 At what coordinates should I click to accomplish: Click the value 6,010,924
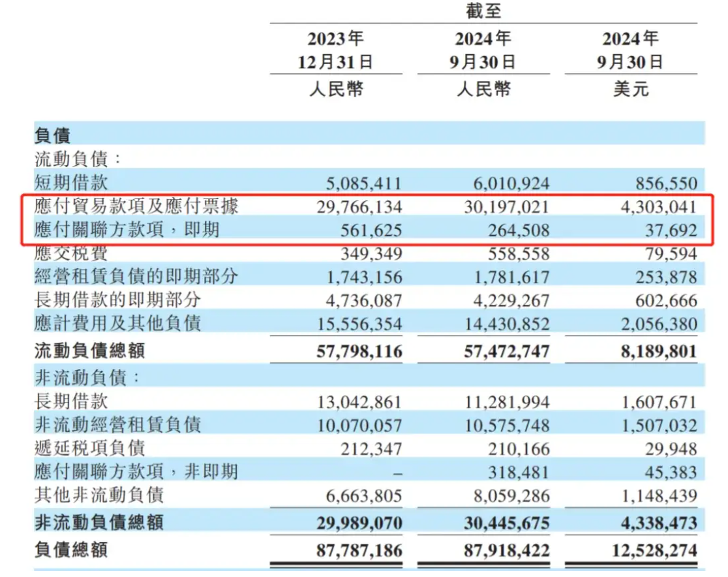point(511,183)
